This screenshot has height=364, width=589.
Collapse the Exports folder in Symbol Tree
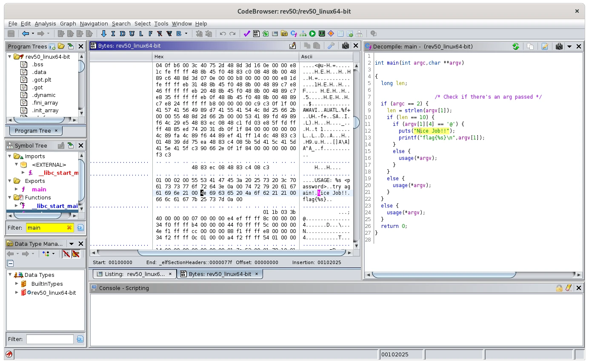pos(9,181)
